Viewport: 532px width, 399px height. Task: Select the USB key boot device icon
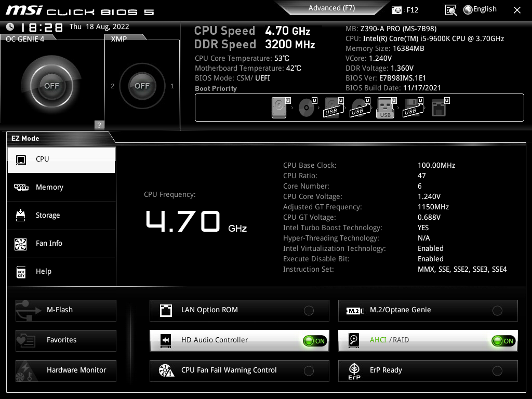pos(385,108)
